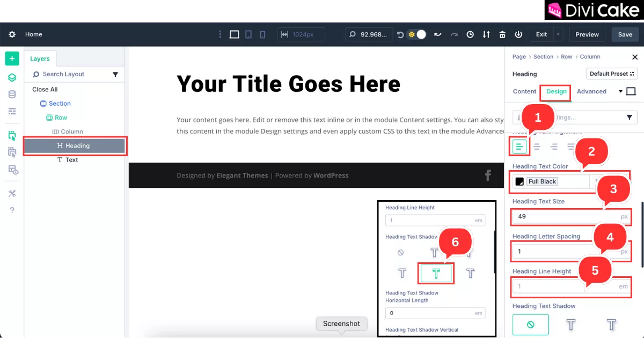The width and height of the screenshot is (644, 338).
Task: Redo the last action
Action: pyautogui.click(x=454, y=34)
